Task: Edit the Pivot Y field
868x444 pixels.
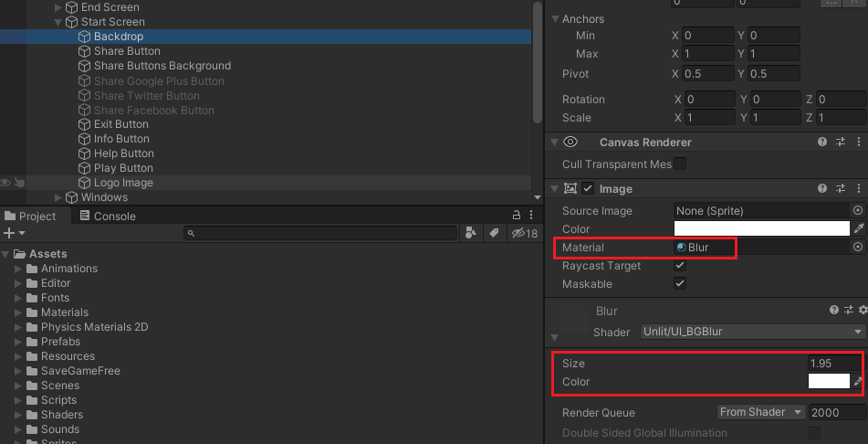Action: (774, 74)
